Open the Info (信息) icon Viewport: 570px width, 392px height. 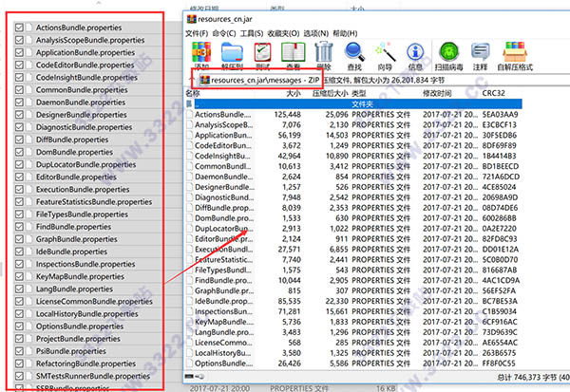[415, 52]
